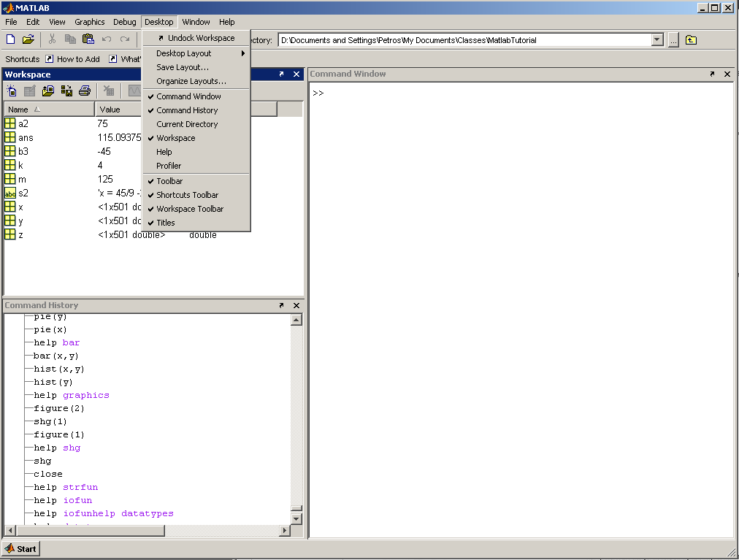The image size is (739, 560).
Task: Open plot selection waveform icon in Workspace
Action: pos(134,91)
